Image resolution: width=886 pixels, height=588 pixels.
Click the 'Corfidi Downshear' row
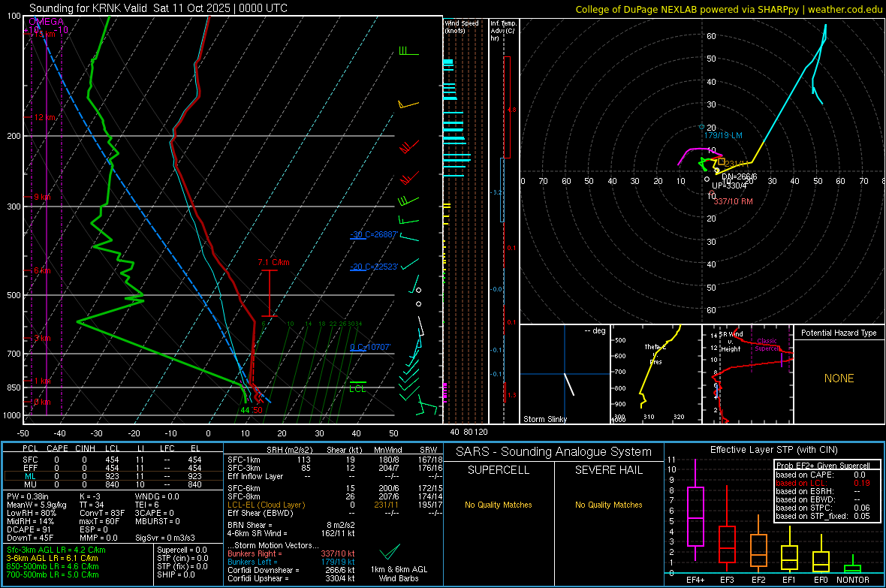[291, 570]
